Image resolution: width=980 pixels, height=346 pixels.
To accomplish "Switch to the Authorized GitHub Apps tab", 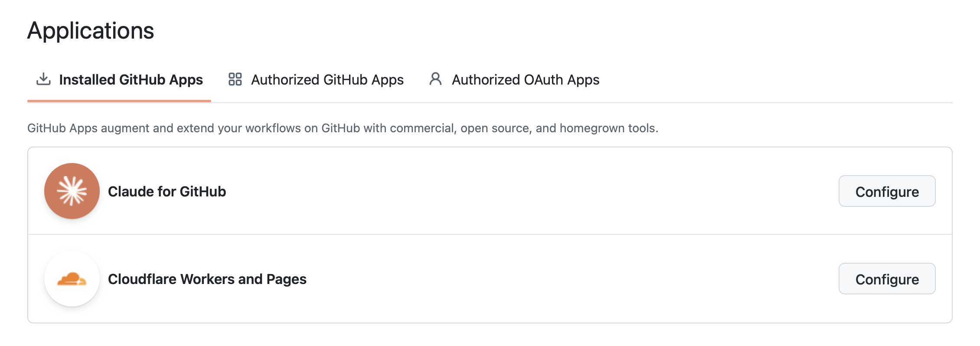I will (x=327, y=80).
